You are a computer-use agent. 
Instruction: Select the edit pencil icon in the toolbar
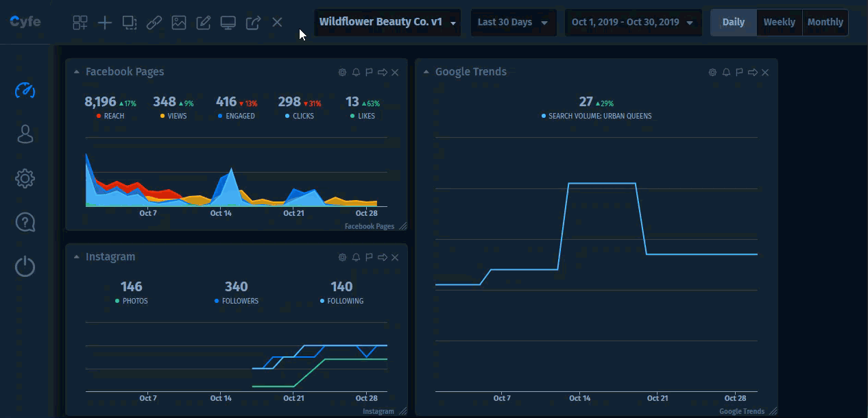click(203, 22)
